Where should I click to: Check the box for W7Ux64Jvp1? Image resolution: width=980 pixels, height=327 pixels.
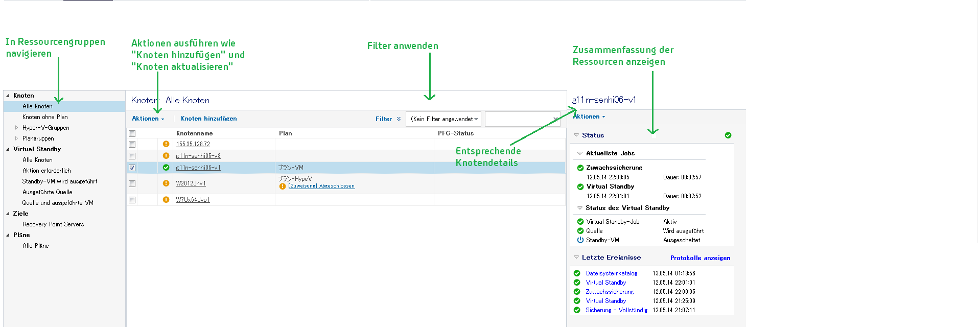pos(132,200)
